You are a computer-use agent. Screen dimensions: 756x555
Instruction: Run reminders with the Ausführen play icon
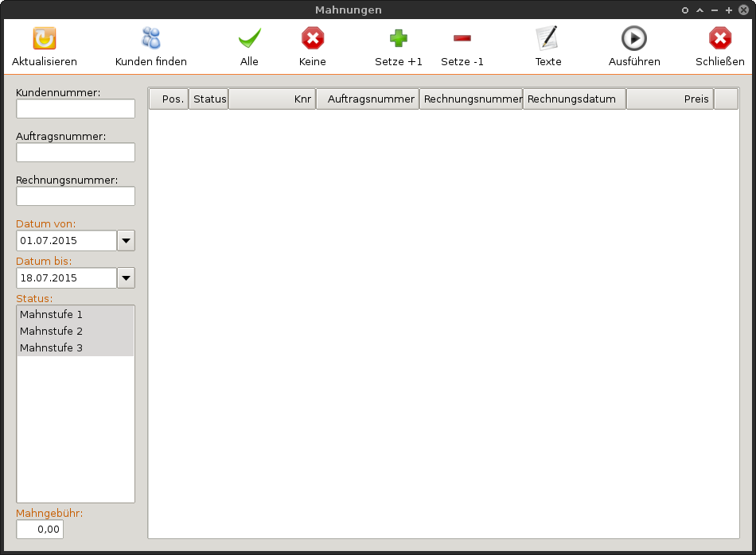point(633,39)
